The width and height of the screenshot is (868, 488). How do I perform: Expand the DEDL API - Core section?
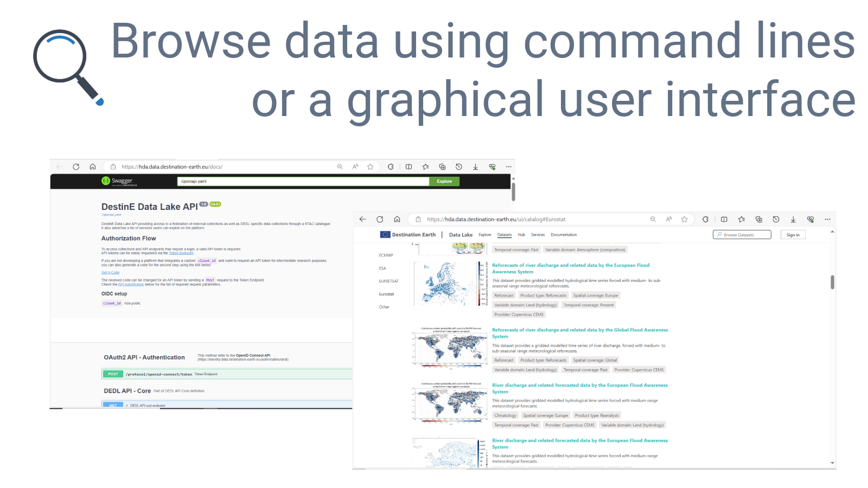127,391
